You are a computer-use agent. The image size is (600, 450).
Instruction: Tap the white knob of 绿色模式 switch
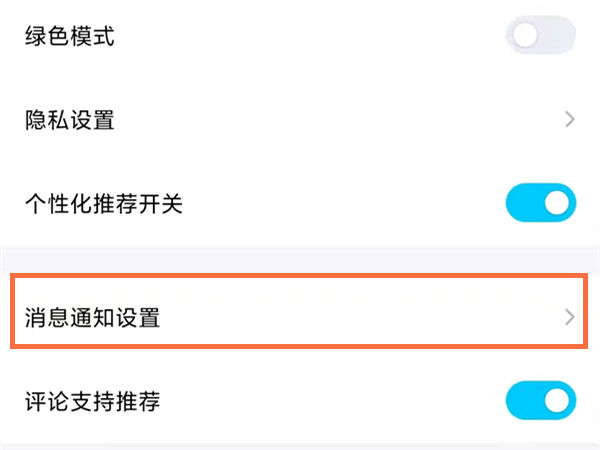coord(525,37)
